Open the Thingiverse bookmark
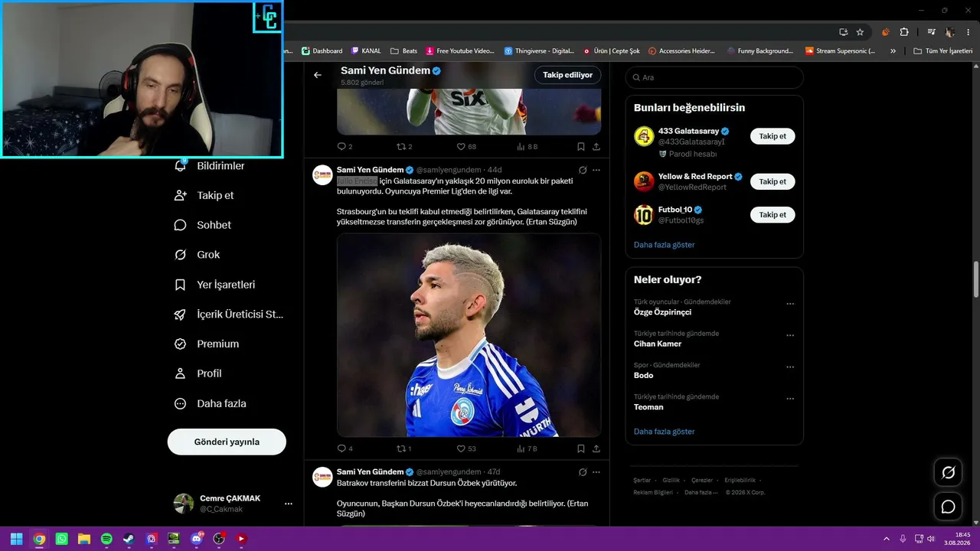The width and height of the screenshot is (980, 551). [x=539, y=51]
